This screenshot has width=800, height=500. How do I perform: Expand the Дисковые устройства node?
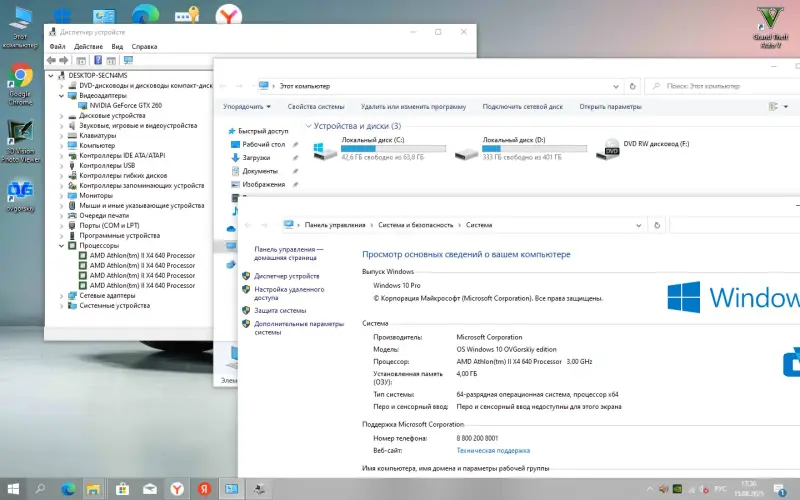pos(61,116)
